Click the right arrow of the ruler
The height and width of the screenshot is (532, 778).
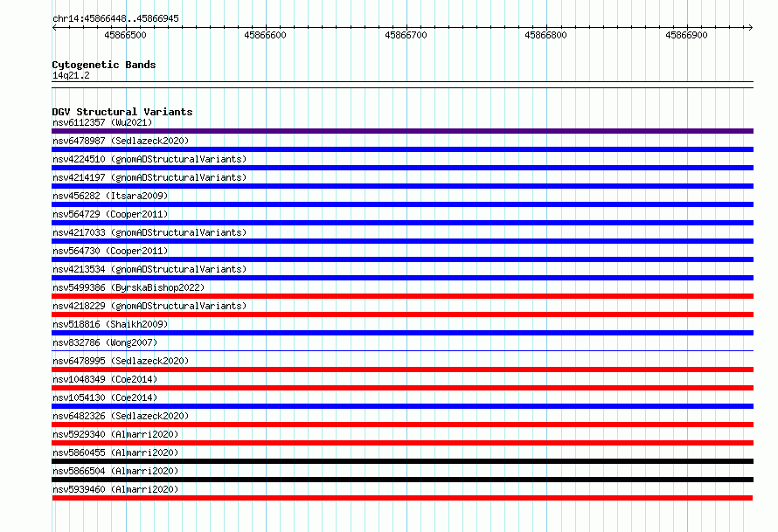click(750, 27)
